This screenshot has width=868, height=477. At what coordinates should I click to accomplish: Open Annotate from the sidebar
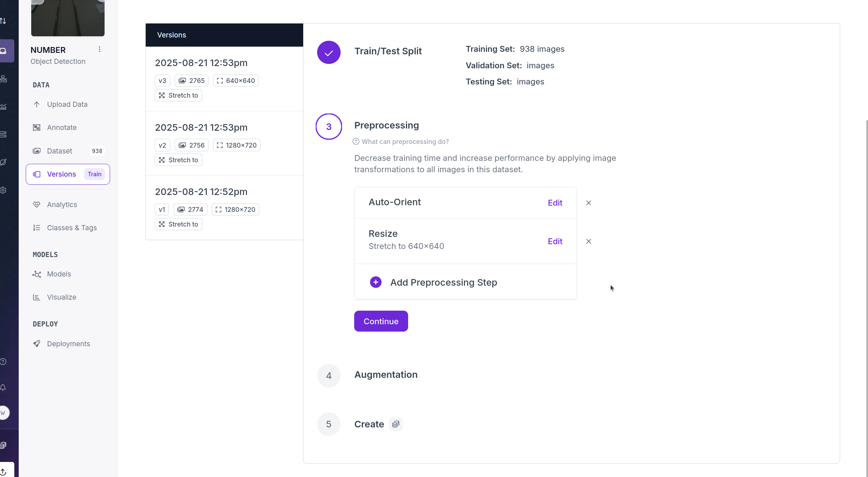[62, 128]
